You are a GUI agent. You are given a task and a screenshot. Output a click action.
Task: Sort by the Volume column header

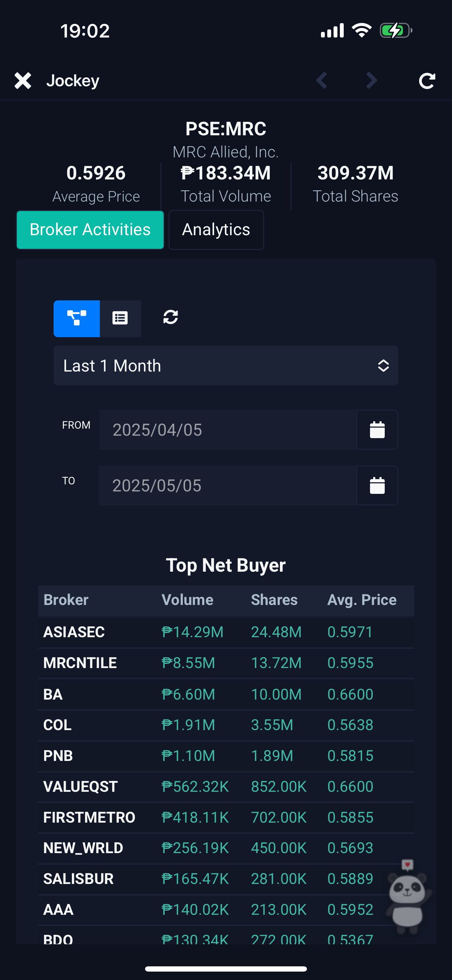pos(187,600)
